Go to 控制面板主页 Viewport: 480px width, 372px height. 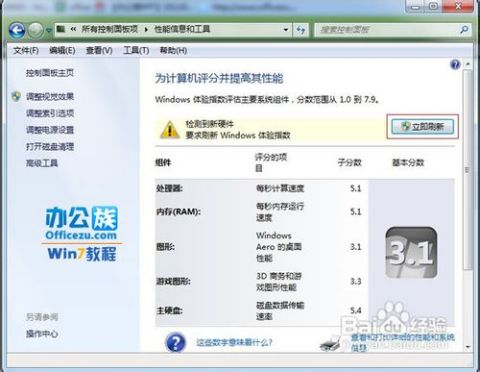[50, 73]
